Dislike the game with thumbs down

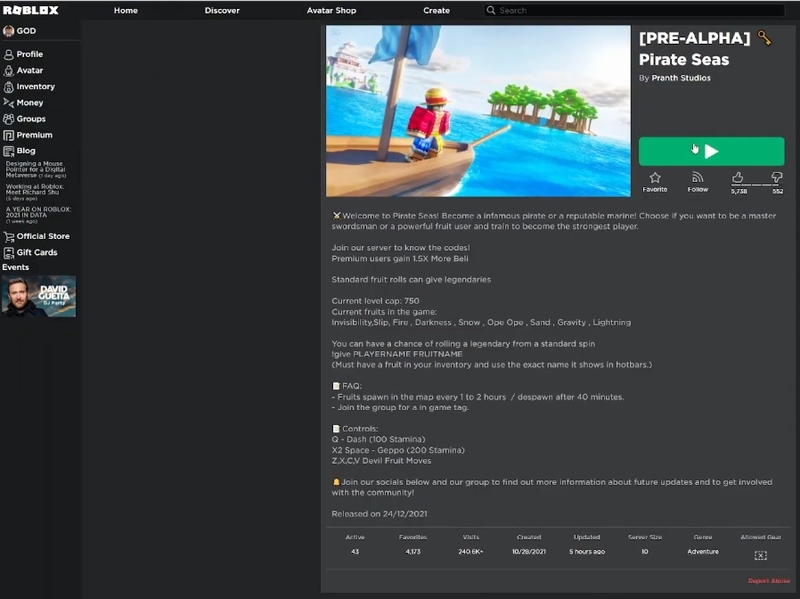tap(777, 178)
